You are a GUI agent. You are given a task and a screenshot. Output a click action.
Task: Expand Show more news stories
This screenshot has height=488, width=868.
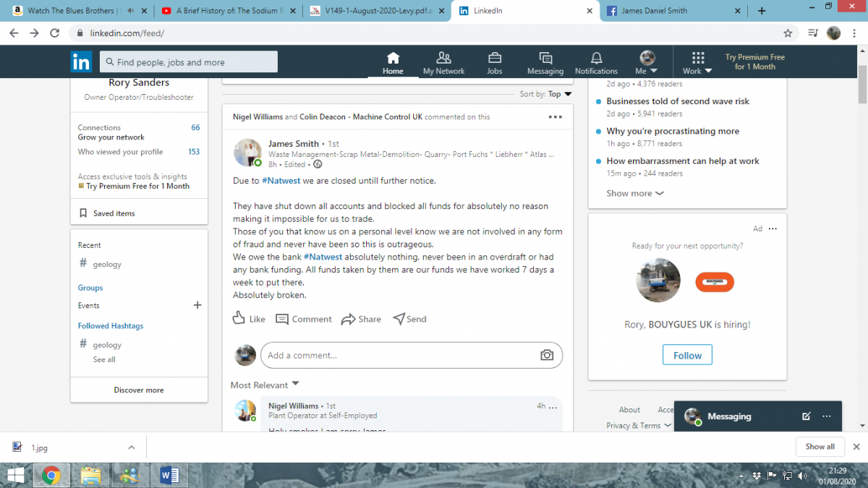pyautogui.click(x=634, y=193)
